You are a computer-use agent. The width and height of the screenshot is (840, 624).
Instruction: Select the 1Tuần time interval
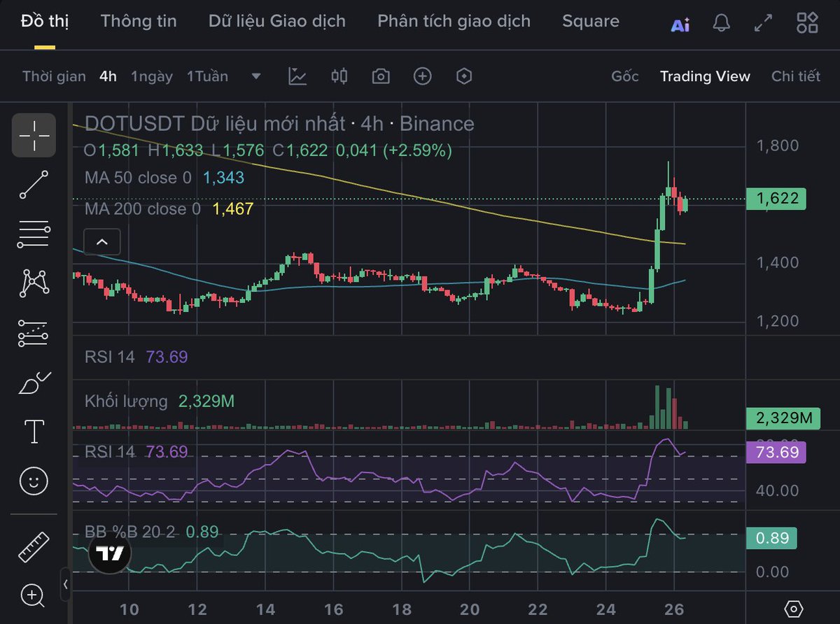pos(207,76)
